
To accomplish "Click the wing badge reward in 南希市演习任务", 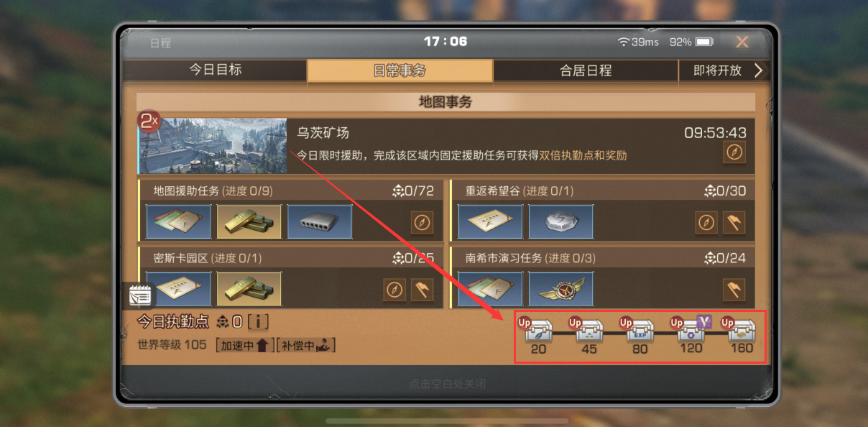I will pyautogui.click(x=560, y=290).
